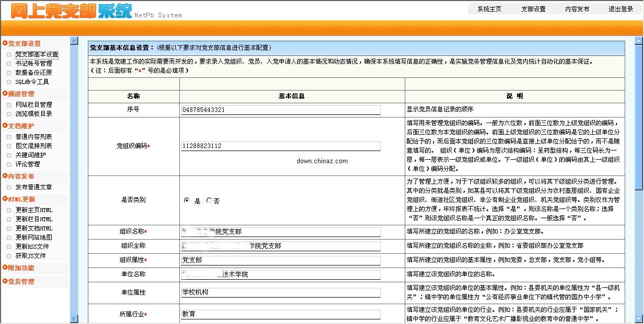Select the 是 radio button
This screenshot has width=644, height=324.
pyautogui.click(x=187, y=200)
